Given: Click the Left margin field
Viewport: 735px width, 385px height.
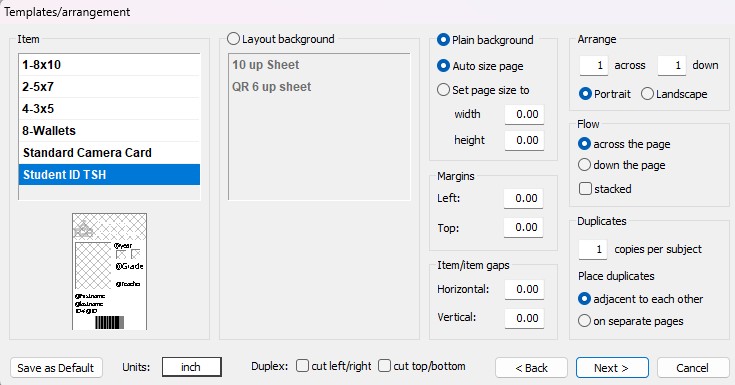Looking at the screenshot, I should pos(523,198).
